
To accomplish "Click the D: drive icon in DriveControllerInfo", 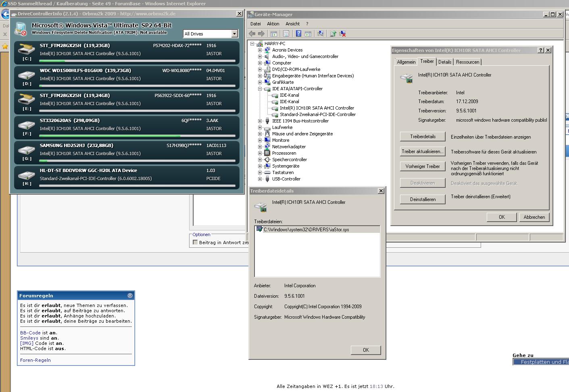I will click(27, 75).
